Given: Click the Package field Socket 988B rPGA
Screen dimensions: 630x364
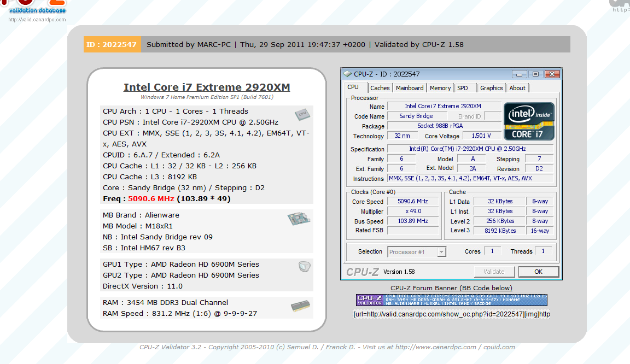Looking at the screenshot, I should 444,126.
